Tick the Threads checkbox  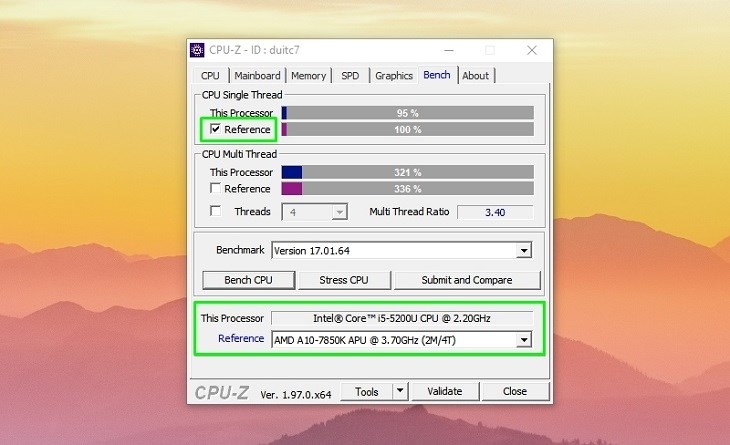click(x=215, y=212)
